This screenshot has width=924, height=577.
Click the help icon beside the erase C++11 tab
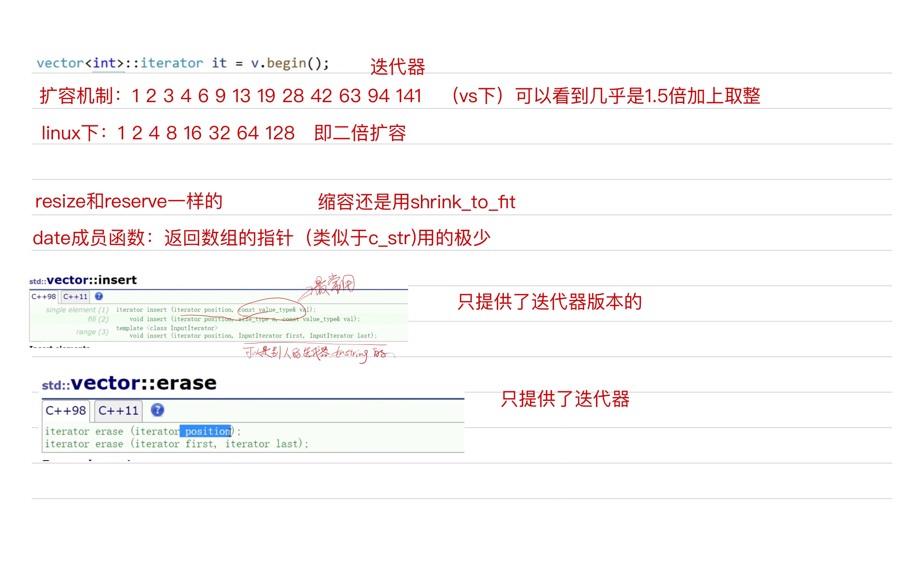(x=156, y=411)
